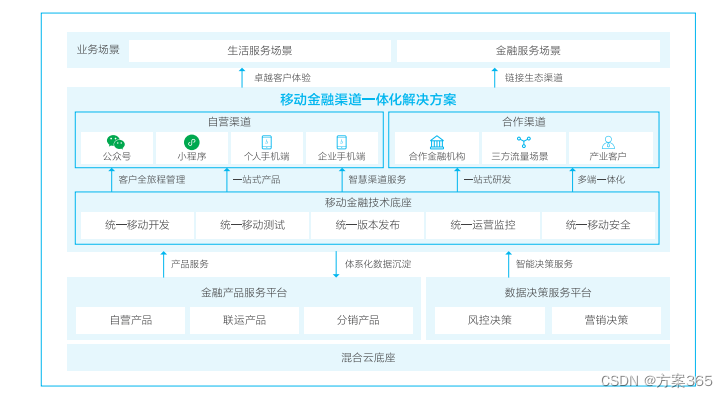Select the 统一移动安全 box
728x398 pixels.
click(x=598, y=225)
